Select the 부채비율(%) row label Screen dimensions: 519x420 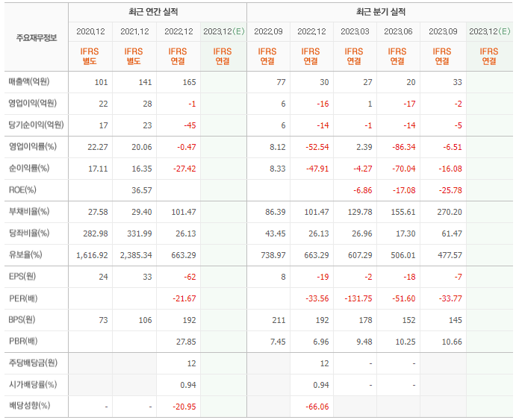(29, 211)
